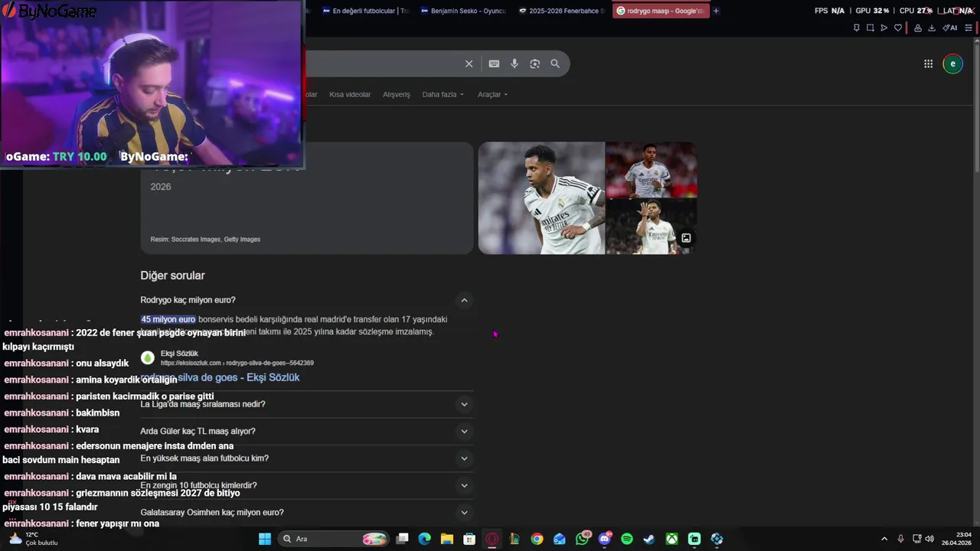The height and width of the screenshot is (551, 980).
Task: Open the Google account avatar menu
Action: coord(952,64)
